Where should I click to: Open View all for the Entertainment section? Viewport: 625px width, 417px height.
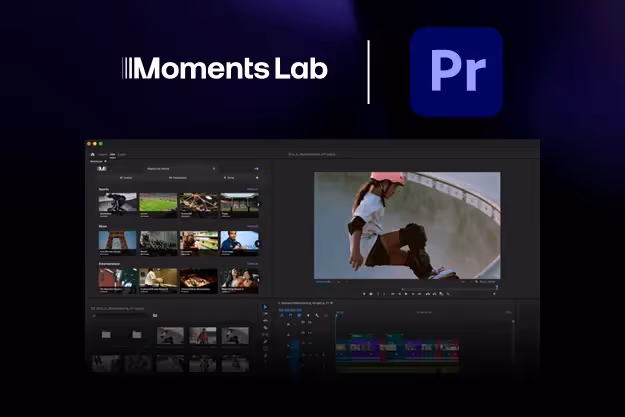point(253,264)
